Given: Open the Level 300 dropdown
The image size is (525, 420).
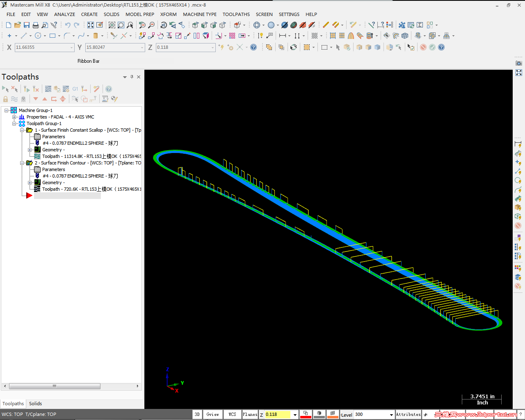Looking at the screenshot, I should point(391,415).
